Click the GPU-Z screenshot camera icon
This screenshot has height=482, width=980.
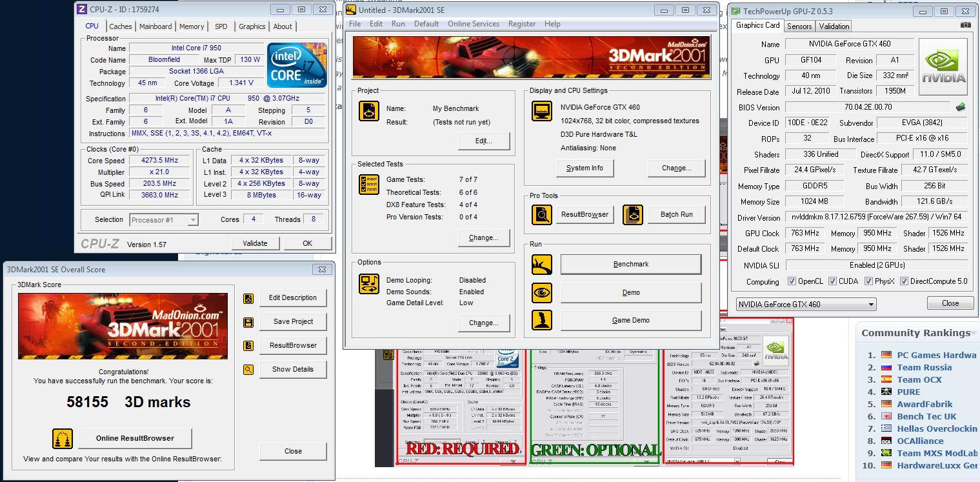(x=965, y=25)
